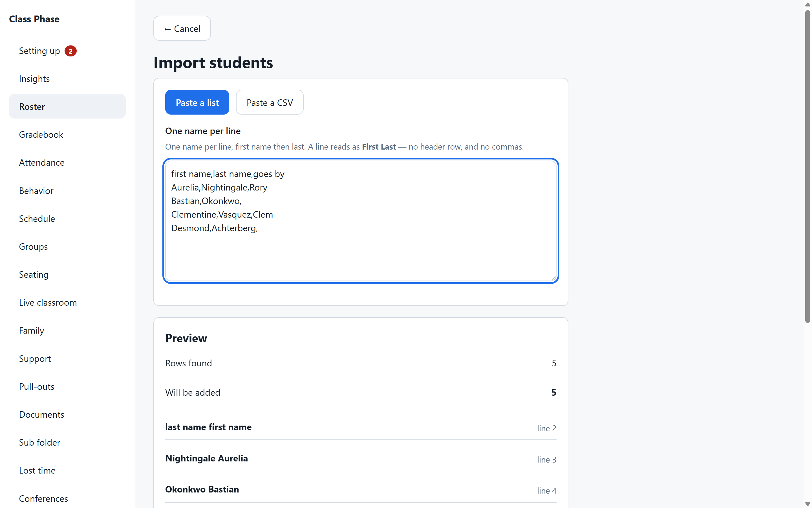Open the Conferences page

67,498
